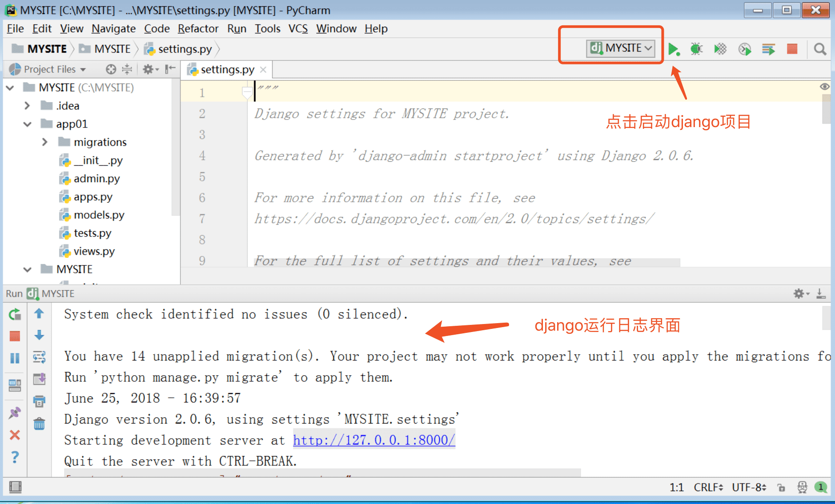Click the inspector hector icon in status bar
Viewport: 835px width, 504px height.
[802, 488]
